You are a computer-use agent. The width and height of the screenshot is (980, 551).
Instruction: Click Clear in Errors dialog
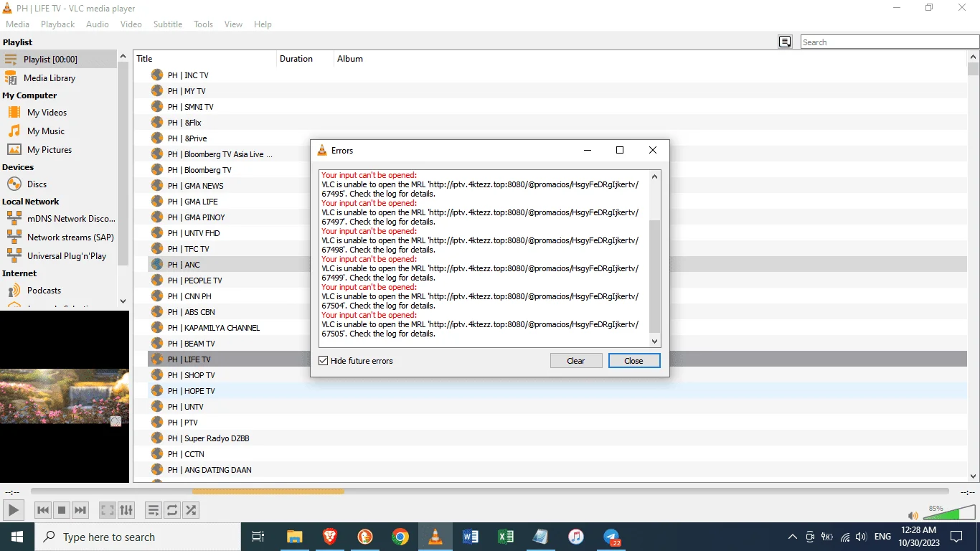[x=576, y=361]
